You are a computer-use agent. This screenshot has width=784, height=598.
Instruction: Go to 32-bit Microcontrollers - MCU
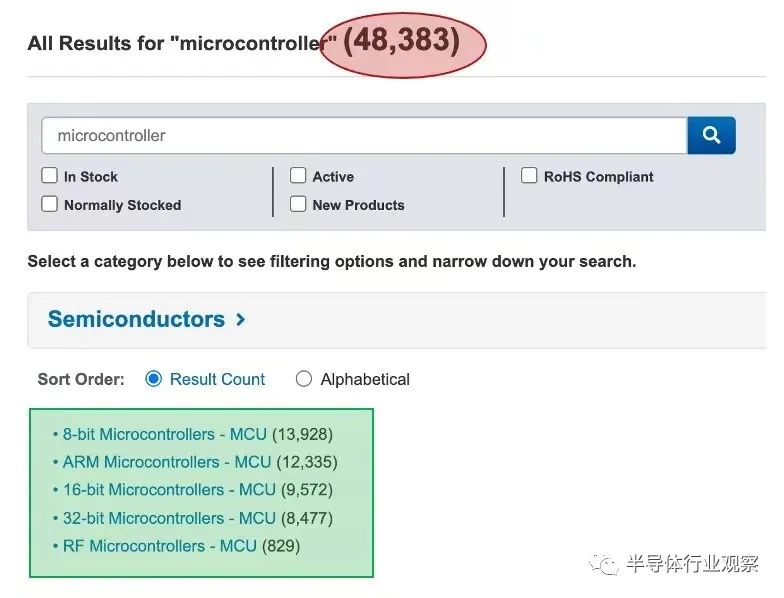point(169,518)
